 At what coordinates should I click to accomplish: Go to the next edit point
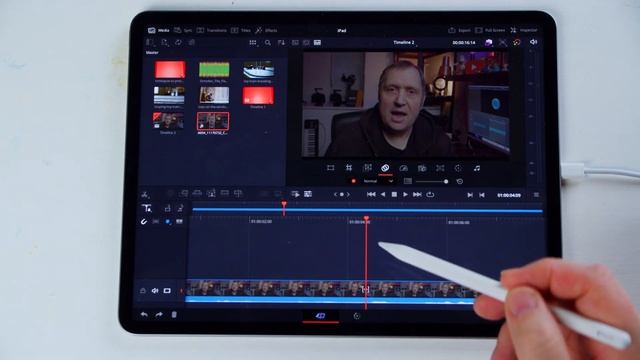[470, 195]
